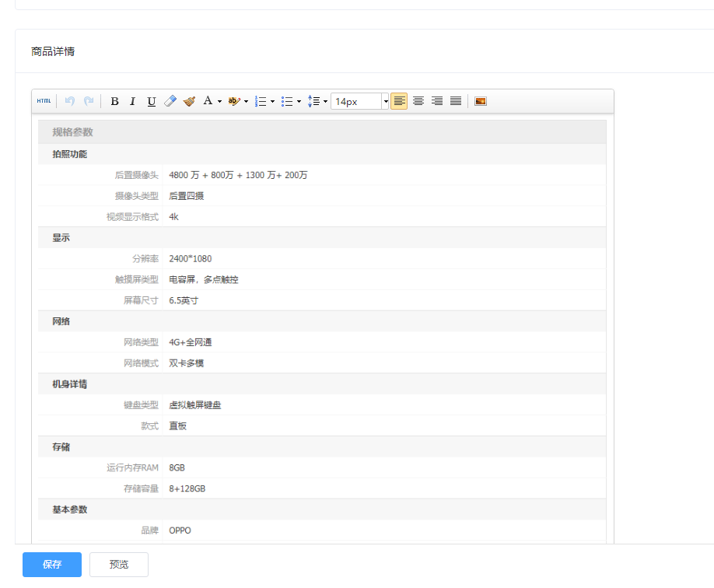Click the 基本参数 section heading
Screen dimensions: 714x588
pyautogui.click(x=70, y=509)
